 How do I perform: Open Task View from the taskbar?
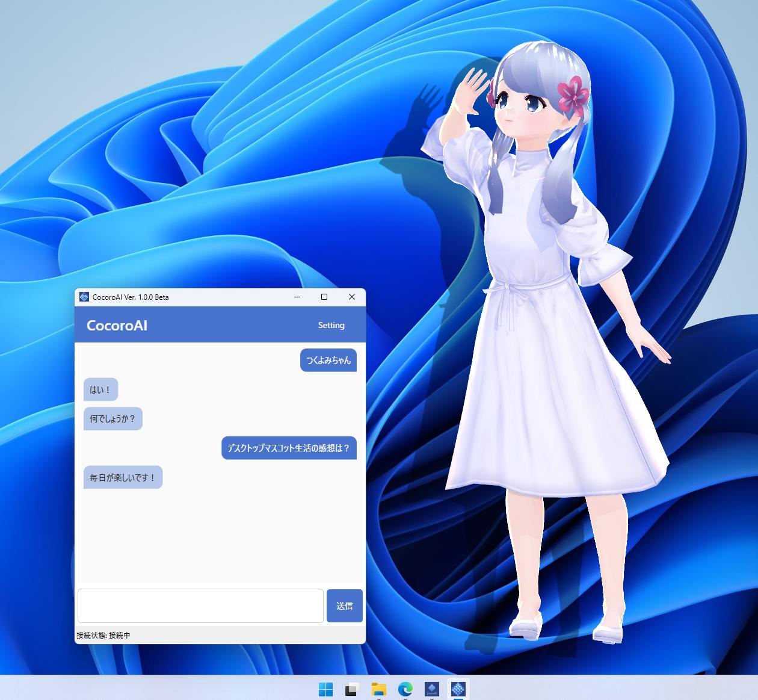point(352,689)
